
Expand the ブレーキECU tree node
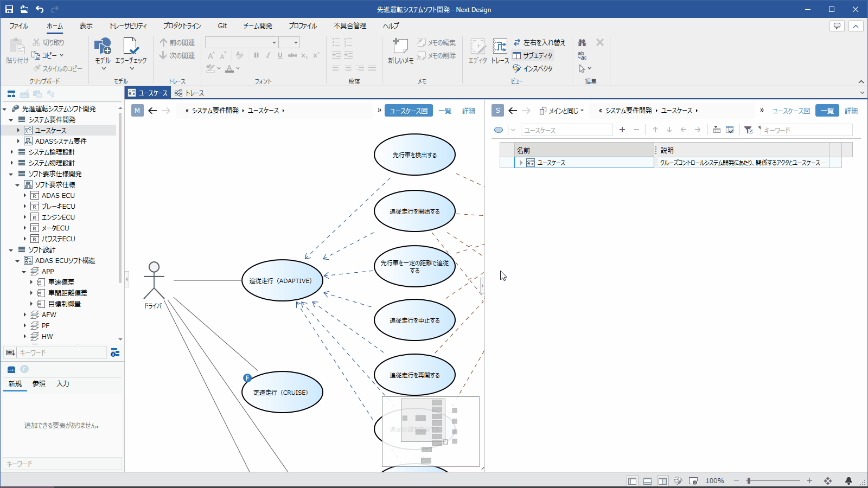pos(24,207)
